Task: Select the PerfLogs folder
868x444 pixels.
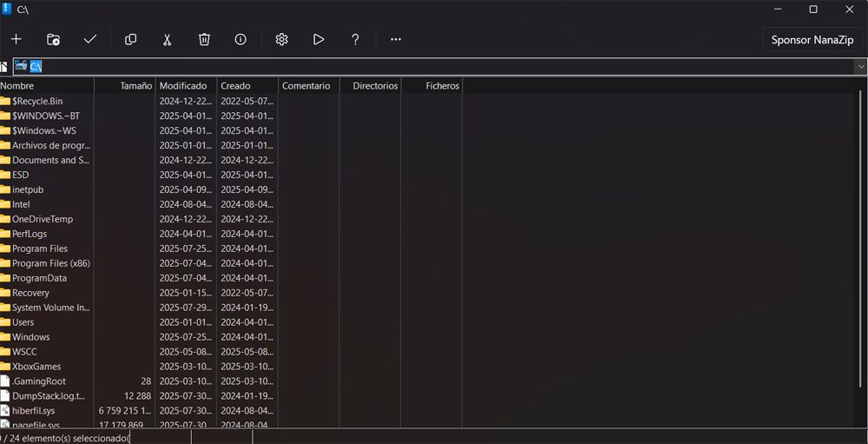Action: coord(30,234)
